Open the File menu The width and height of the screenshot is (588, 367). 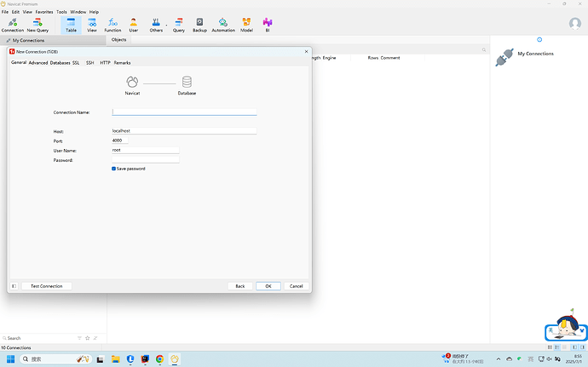[x=5, y=12]
